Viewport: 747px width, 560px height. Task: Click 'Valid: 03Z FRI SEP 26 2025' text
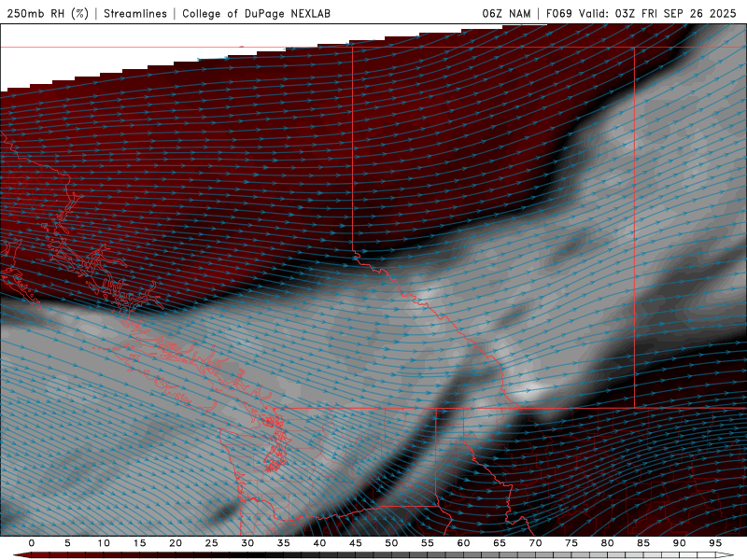point(657,14)
